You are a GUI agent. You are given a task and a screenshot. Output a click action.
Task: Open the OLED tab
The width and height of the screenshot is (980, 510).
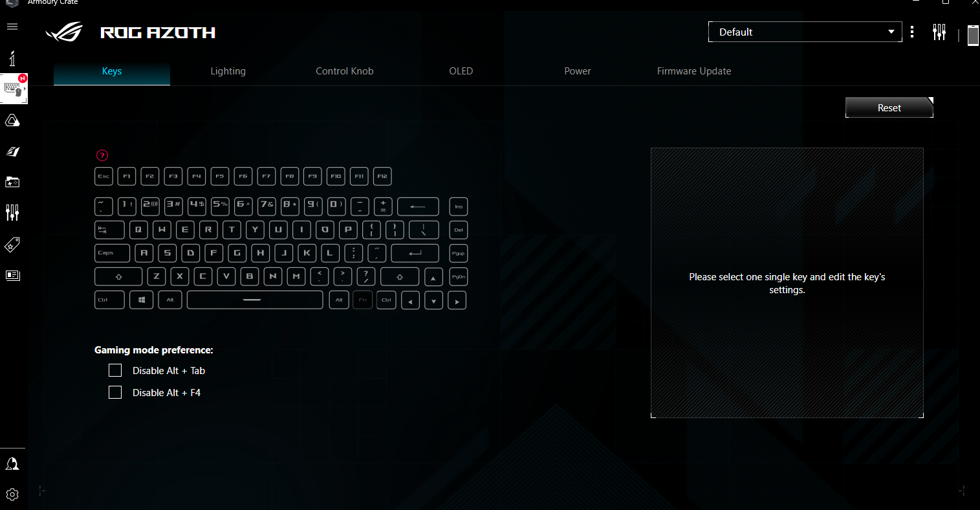461,71
